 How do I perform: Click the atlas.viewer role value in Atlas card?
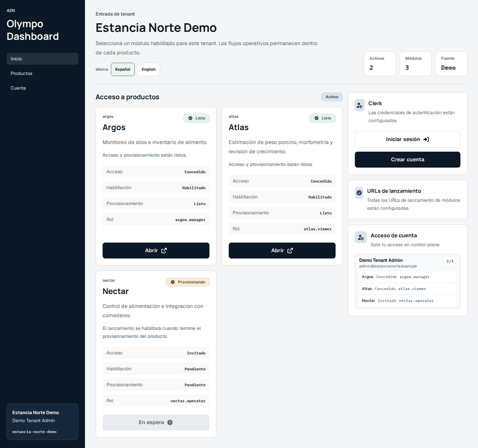(318, 229)
